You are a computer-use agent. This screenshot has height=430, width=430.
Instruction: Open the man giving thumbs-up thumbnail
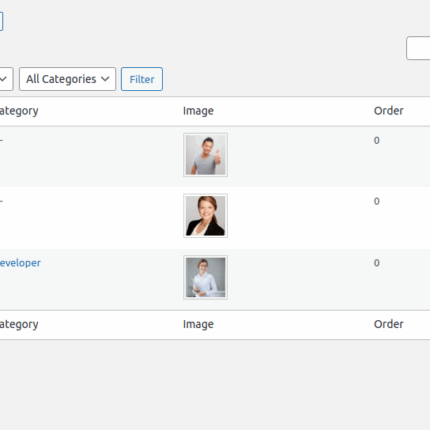tap(205, 155)
